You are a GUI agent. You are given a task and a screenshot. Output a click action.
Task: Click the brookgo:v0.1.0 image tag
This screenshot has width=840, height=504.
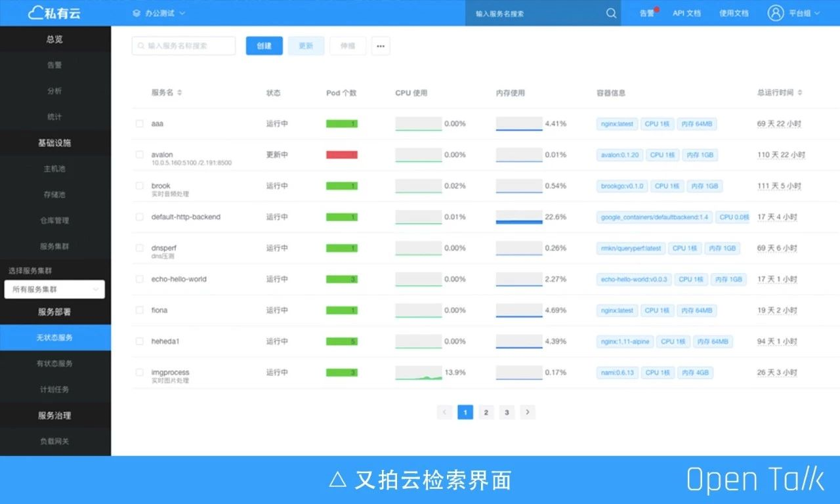[622, 186]
